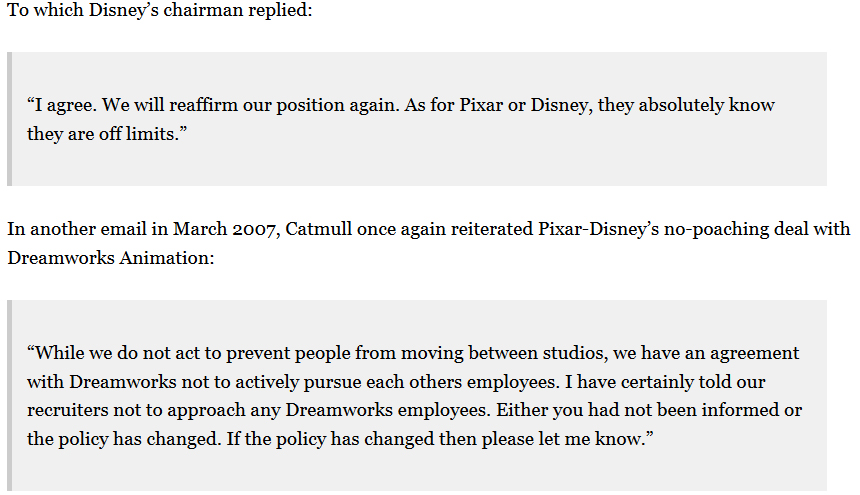Click "Dreamworks employees" in the quote's third line
860x495 pixels.
pos(388,410)
